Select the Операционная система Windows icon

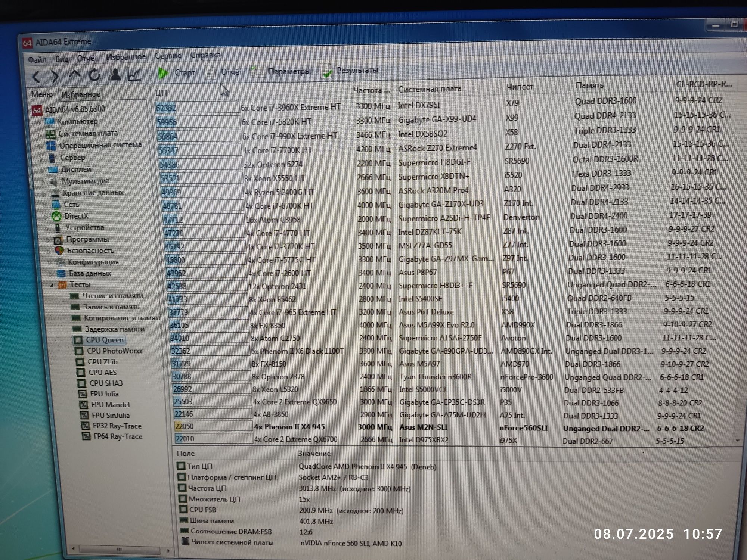coord(51,146)
